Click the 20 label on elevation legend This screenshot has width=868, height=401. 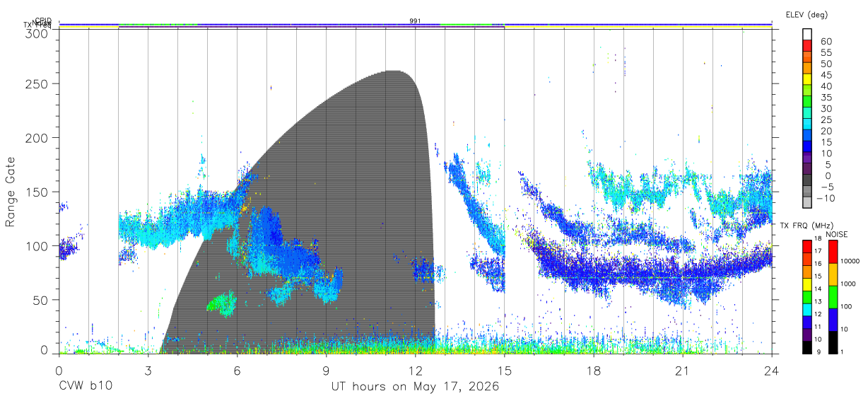[826, 131]
